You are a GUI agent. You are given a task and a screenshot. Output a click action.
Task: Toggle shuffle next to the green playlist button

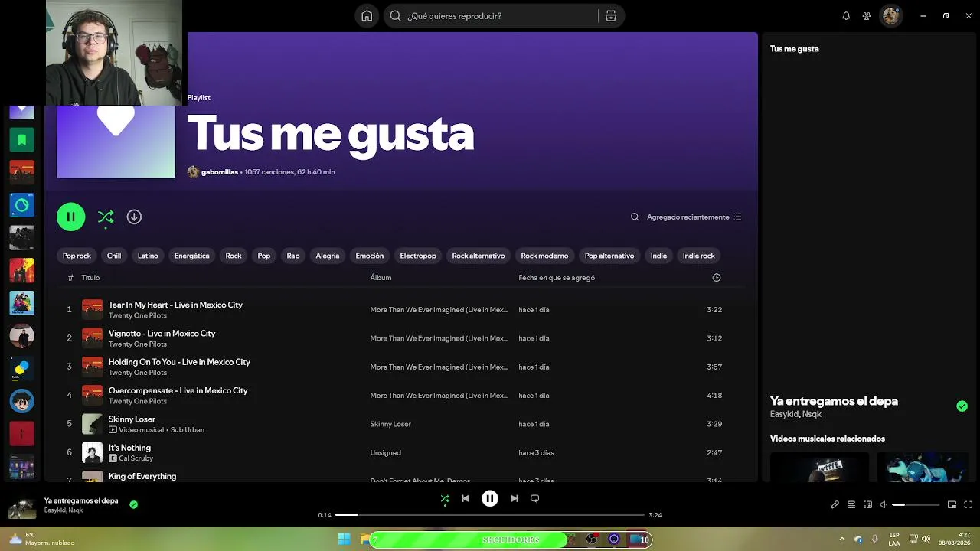tap(106, 217)
